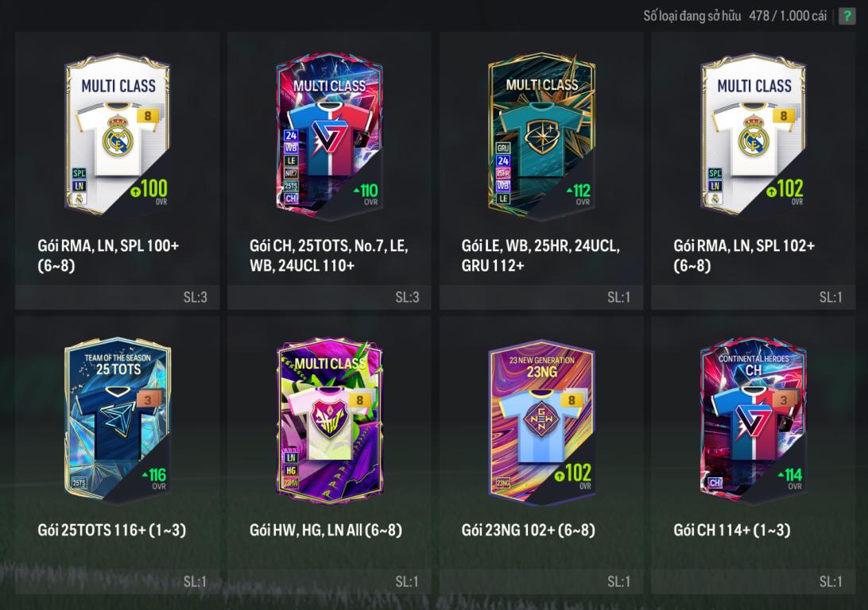Select the CH, 25TOTS, No.7 110+ pack card
This screenshot has width=868, height=610.
click(x=329, y=170)
